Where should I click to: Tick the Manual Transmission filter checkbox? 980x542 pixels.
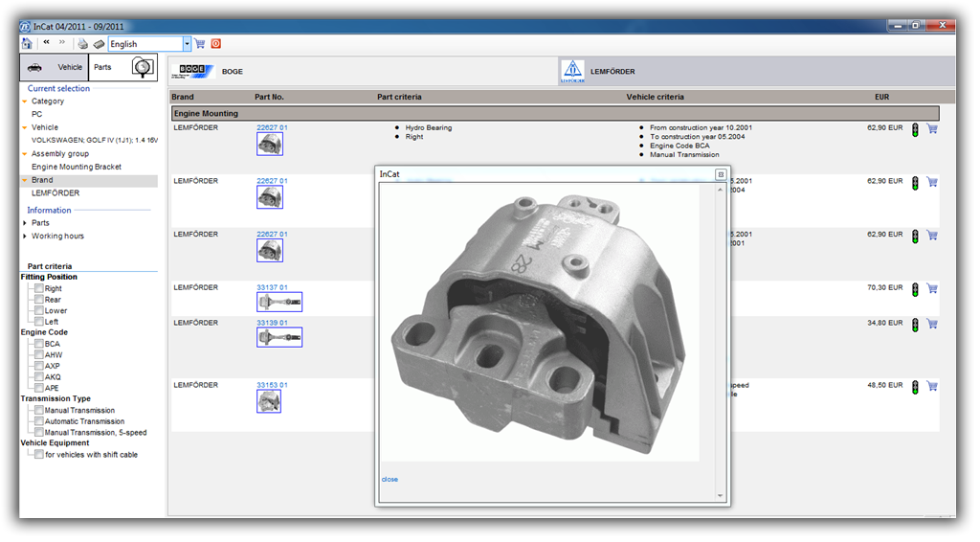click(38, 410)
